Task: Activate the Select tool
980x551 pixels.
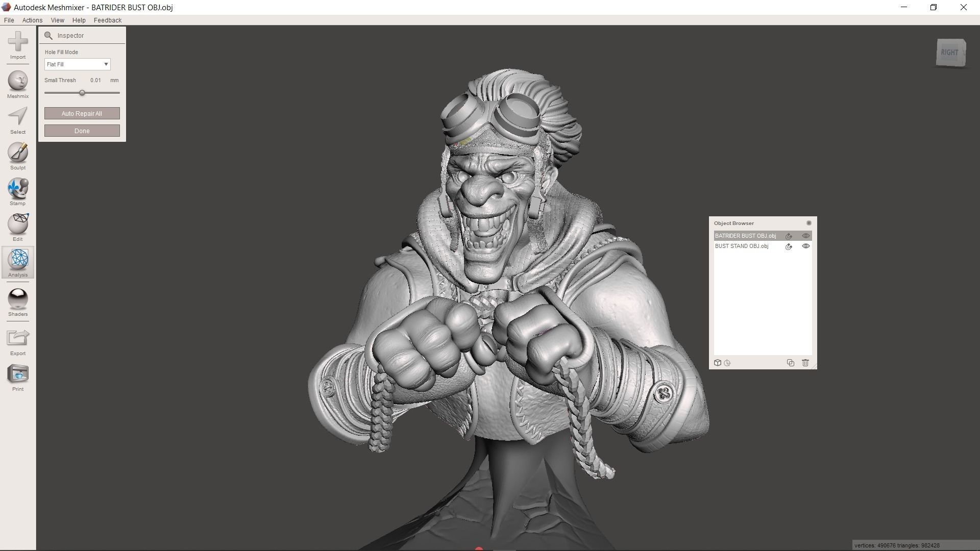Action: tap(18, 120)
